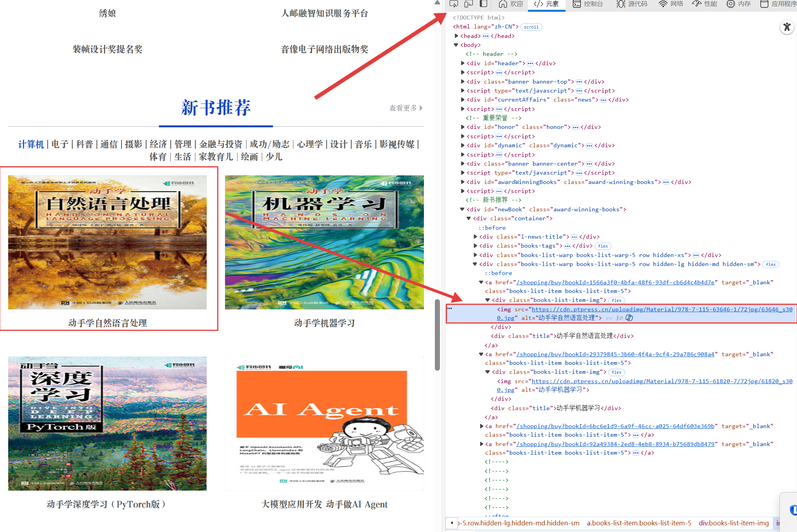
Task: Open the 内存 memory tab
Action: coord(738,4)
